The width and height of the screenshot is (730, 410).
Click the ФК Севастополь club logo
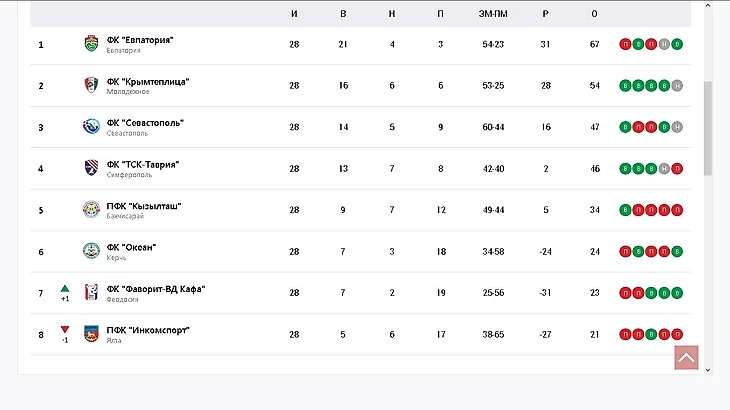click(x=91, y=127)
